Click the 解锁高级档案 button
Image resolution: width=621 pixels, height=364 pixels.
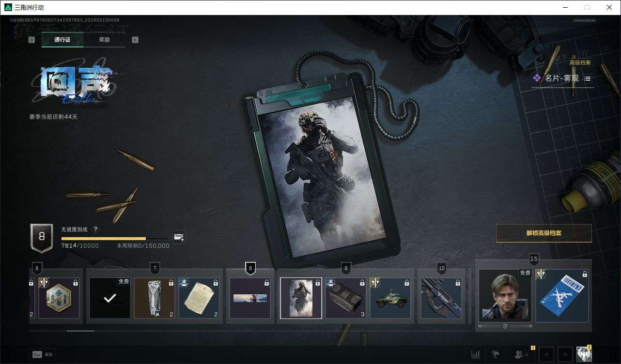(x=544, y=233)
